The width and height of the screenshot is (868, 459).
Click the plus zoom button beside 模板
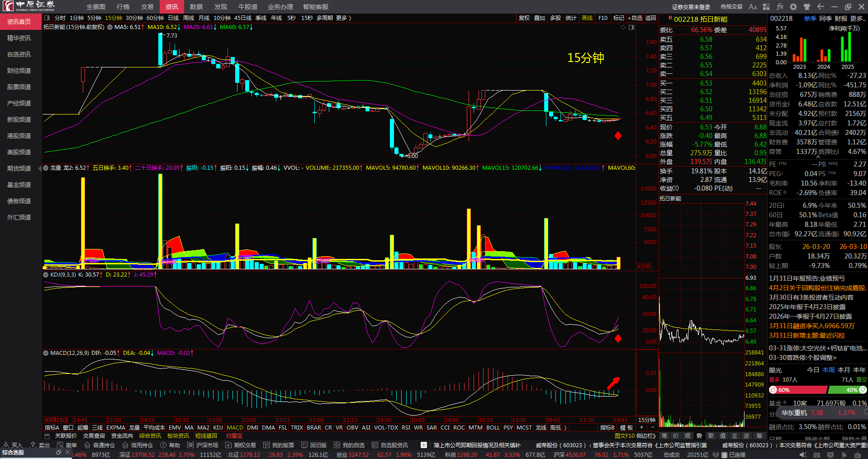(x=641, y=427)
